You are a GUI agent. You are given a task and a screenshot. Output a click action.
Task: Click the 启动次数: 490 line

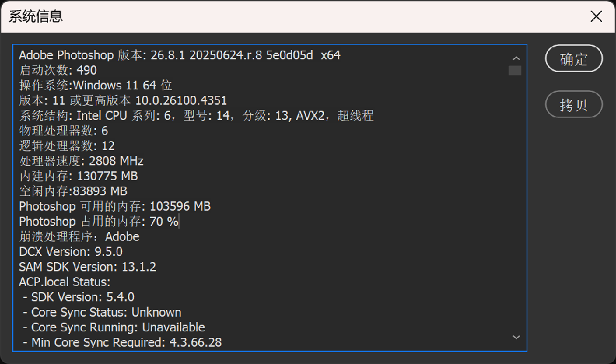[58, 70]
